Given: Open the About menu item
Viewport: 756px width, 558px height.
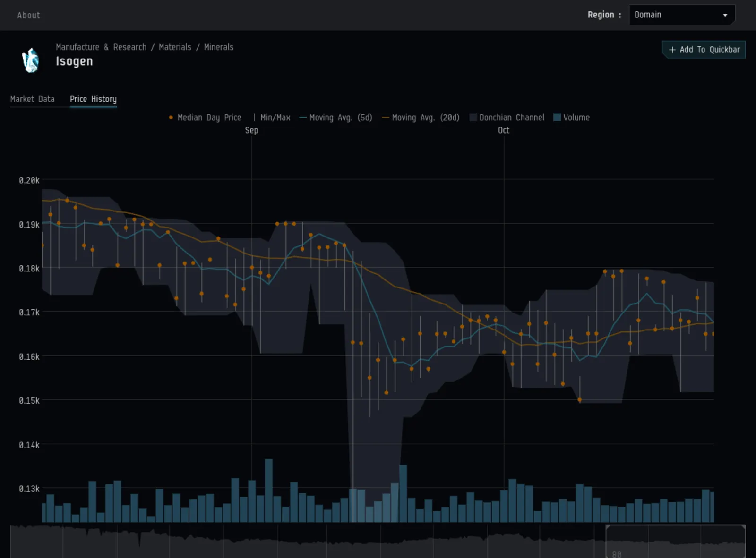Looking at the screenshot, I should point(29,15).
